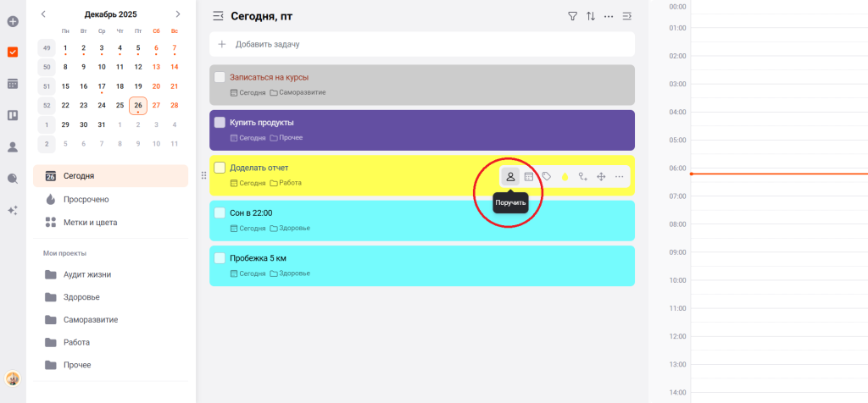
Task: Mark Пробежка 5 км as complete
Action: (x=220, y=258)
